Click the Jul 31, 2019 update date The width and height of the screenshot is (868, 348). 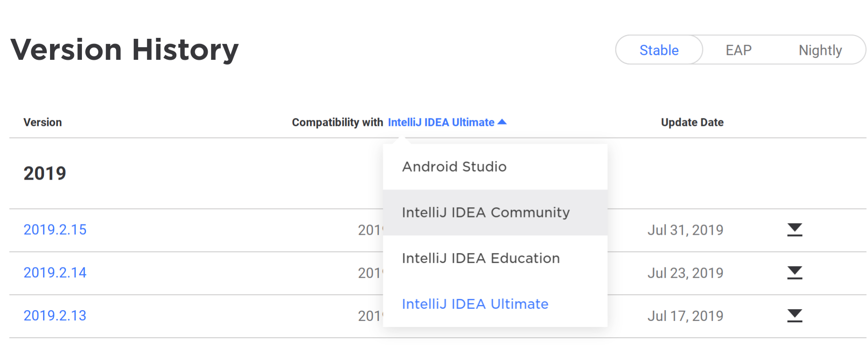point(685,230)
